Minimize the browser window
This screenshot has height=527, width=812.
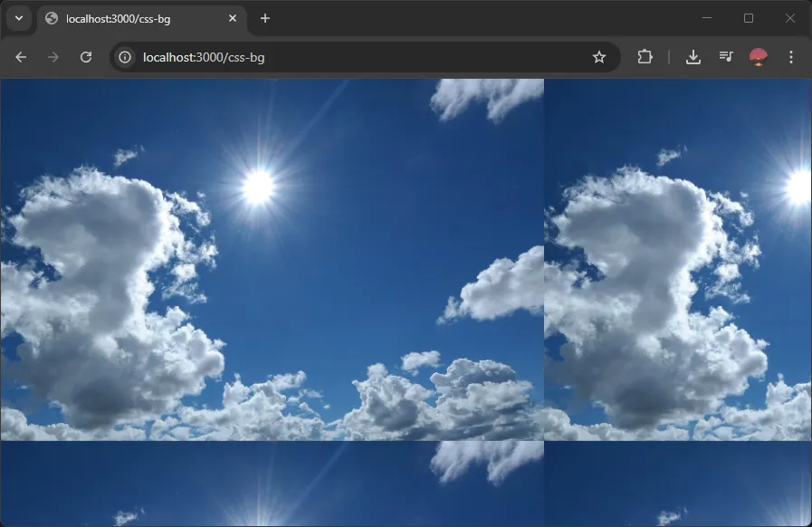click(707, 18)
